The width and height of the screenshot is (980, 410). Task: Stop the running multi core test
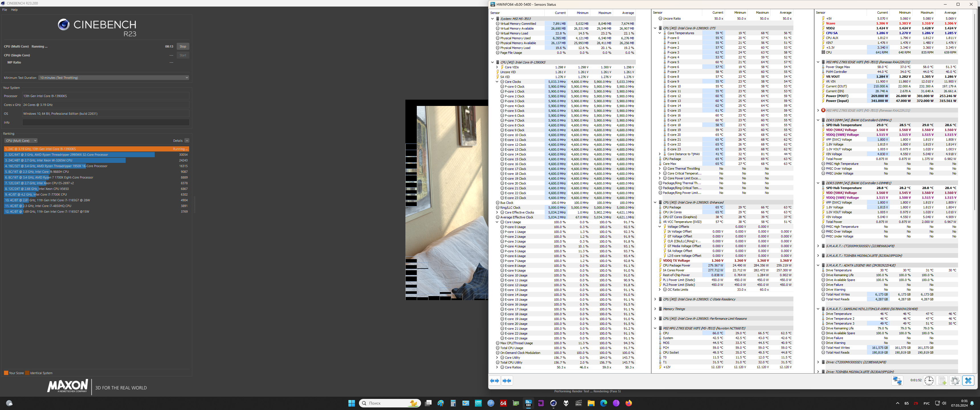(183, 46)
